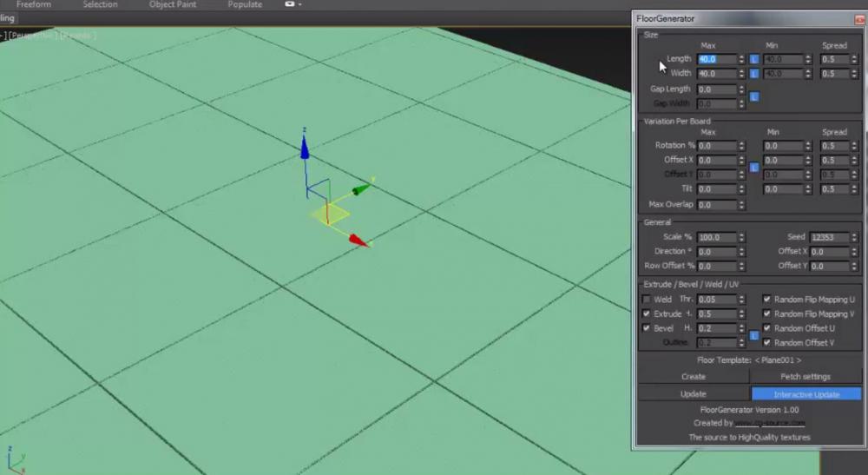Click the Tilt Spread value field
Image resolution: width=868 pixels, height=475 pixels.
(835, 189)
